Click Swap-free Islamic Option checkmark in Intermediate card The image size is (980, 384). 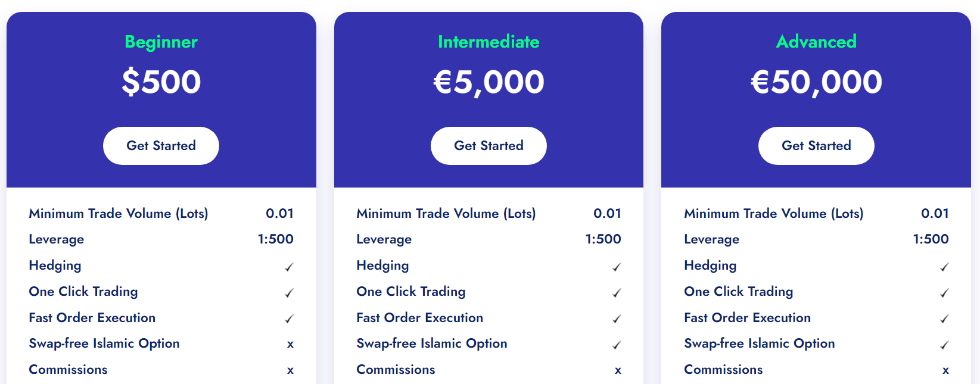(617, 345)
